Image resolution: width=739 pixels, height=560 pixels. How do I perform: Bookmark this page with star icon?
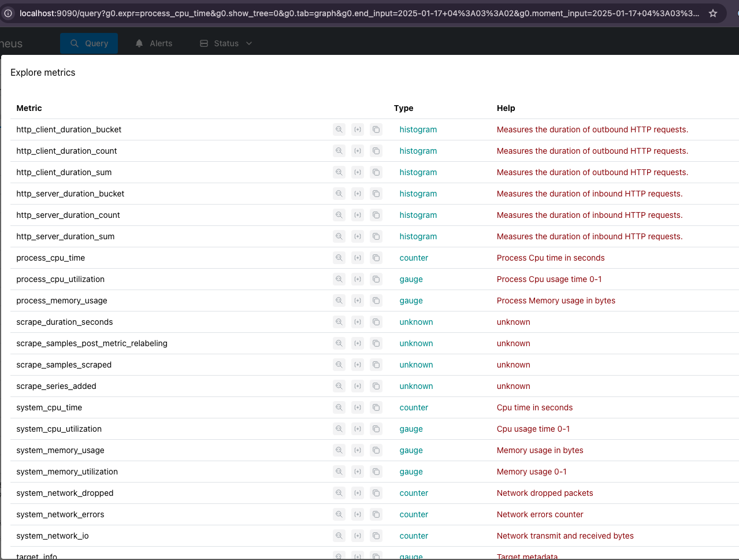pos(713,13)
